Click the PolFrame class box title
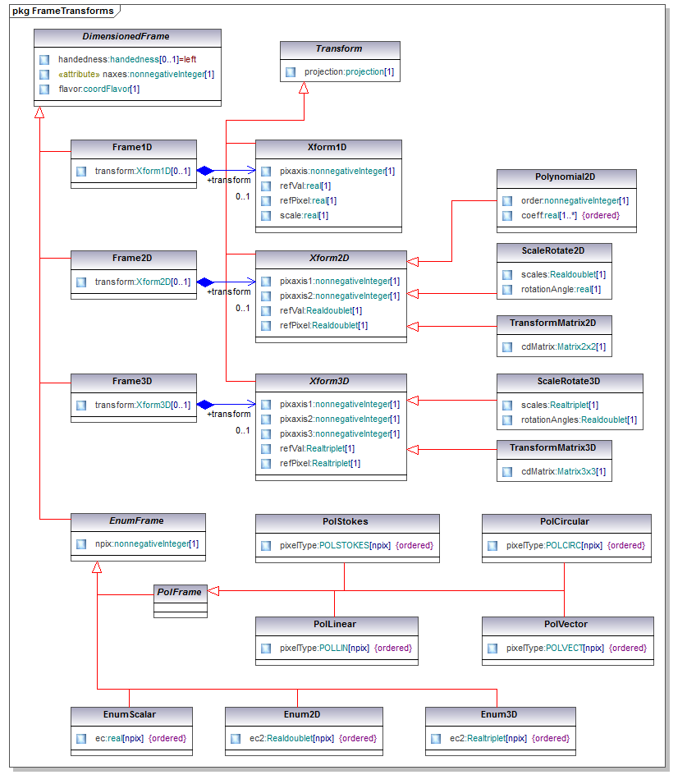 coord(179,591)
